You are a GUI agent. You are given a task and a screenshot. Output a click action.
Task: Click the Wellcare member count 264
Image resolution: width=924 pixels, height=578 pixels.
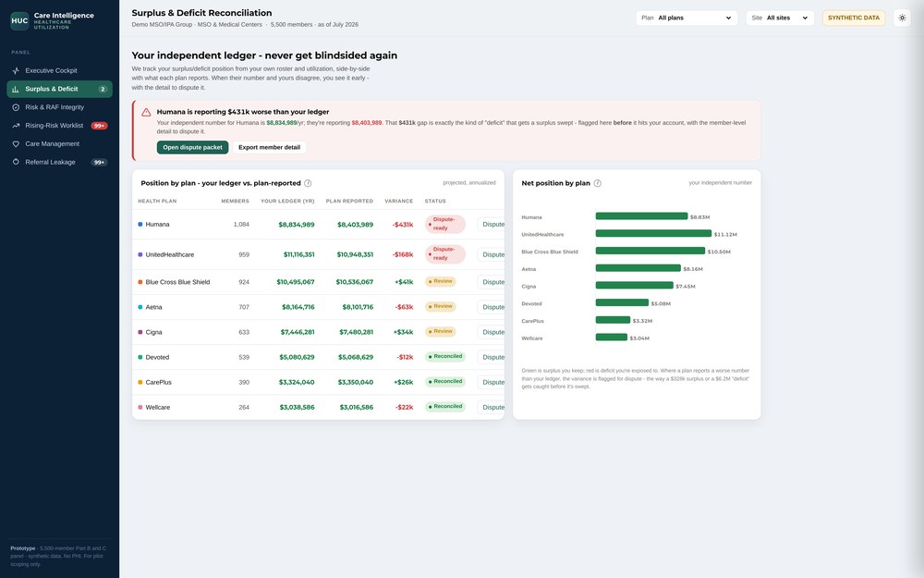point(244,408)
